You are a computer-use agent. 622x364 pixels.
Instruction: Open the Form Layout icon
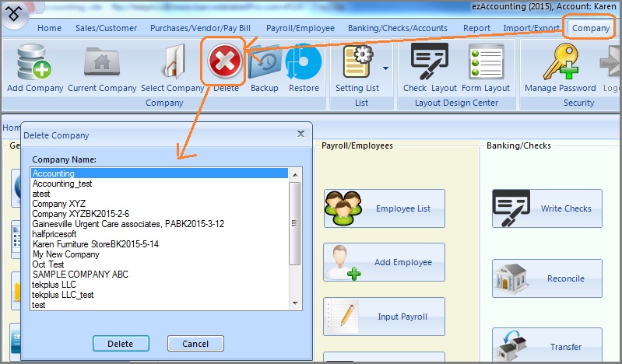[485, 63]
